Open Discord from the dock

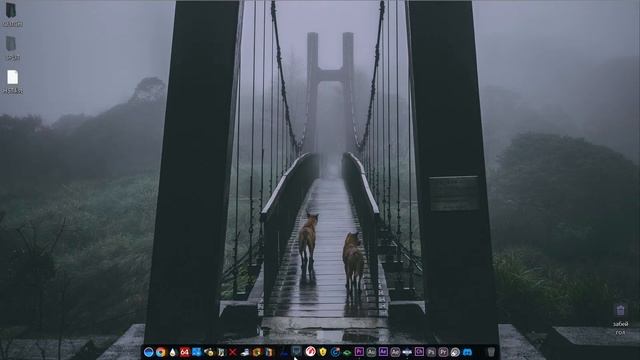coord(467,352)
